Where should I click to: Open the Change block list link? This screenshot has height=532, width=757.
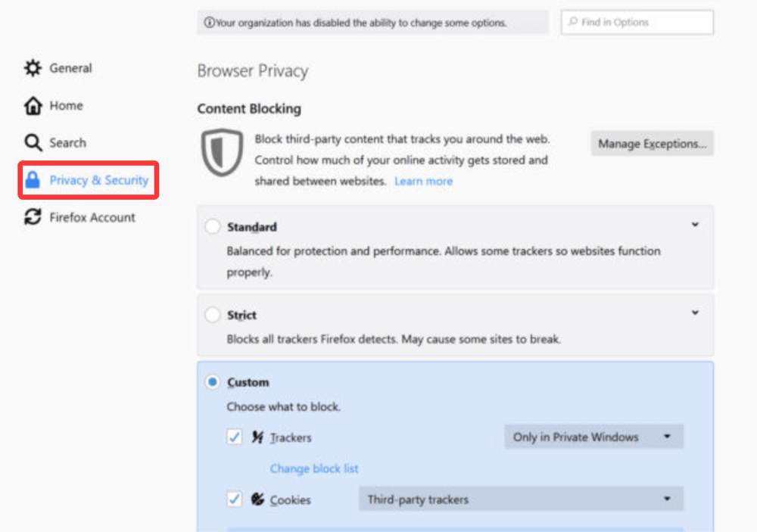point(314,469)
